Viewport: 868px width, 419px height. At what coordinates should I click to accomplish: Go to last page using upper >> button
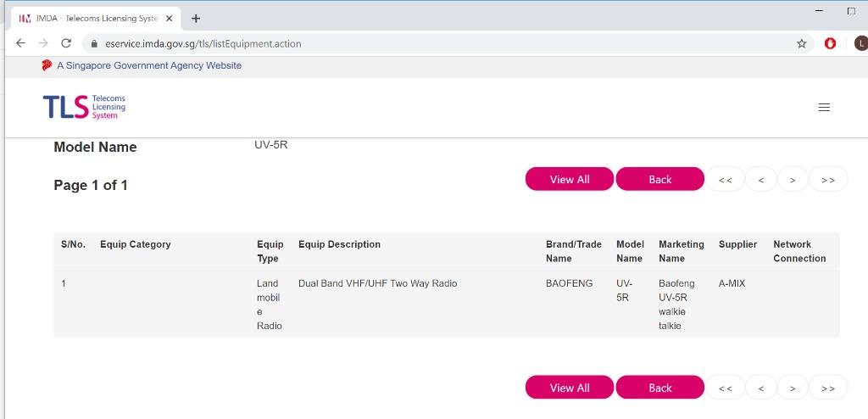828,179
